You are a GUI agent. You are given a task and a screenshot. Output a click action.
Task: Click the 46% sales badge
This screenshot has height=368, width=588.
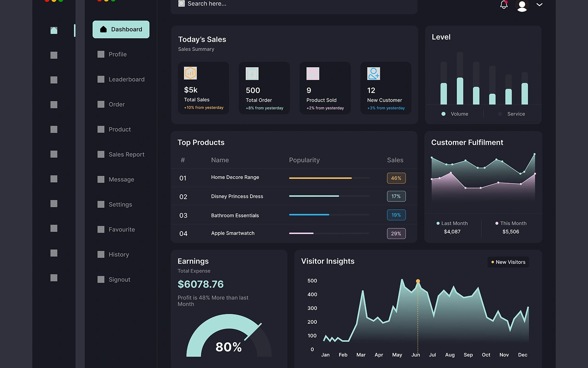(396, 178)
